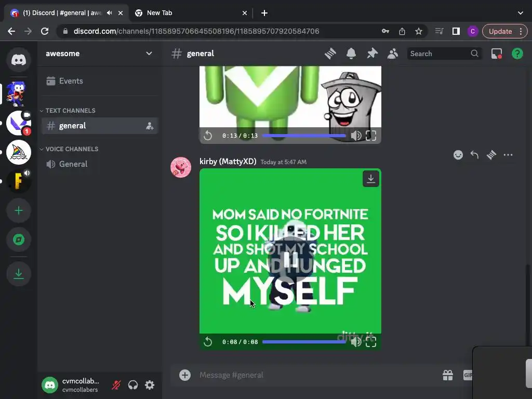532x399 pixels.
Task: Open notification settings bell icon
Action: [351, 54]
